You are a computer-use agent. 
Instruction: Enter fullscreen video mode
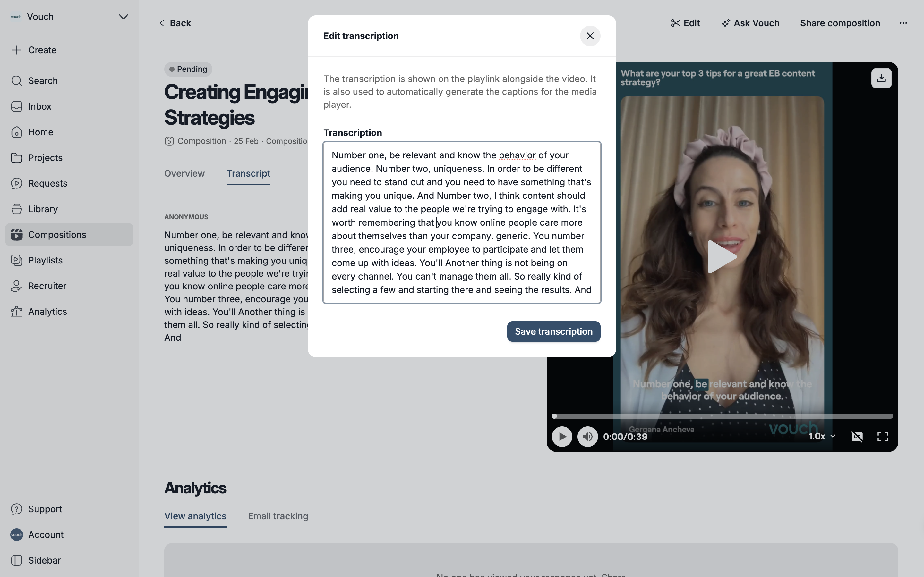(883, 437)
